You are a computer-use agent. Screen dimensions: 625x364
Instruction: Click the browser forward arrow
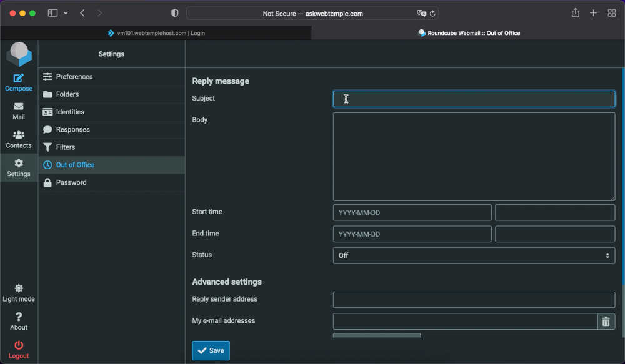(99, 13)
